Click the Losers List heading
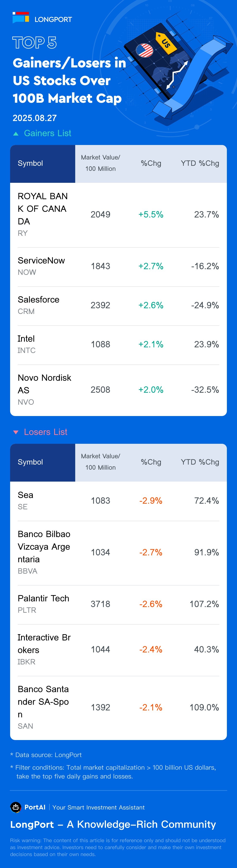237x868 pixels. [46, 432]
